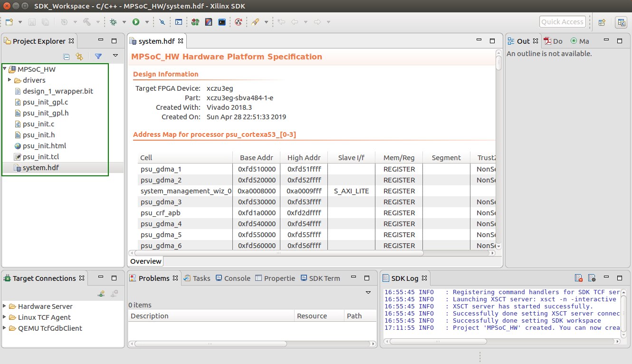Click the green Run button icon
The width and height of the screenshot is (632, 364).
[x=136, y=22]
